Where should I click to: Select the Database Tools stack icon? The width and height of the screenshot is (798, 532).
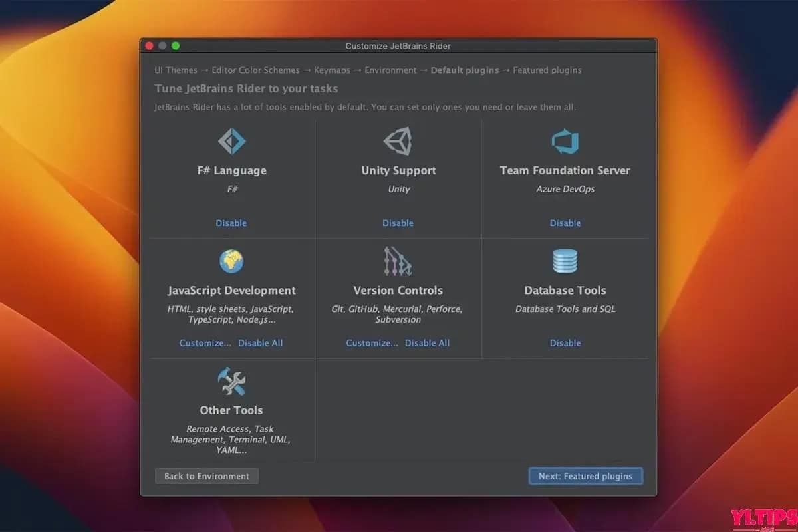(x=565, y=261)
